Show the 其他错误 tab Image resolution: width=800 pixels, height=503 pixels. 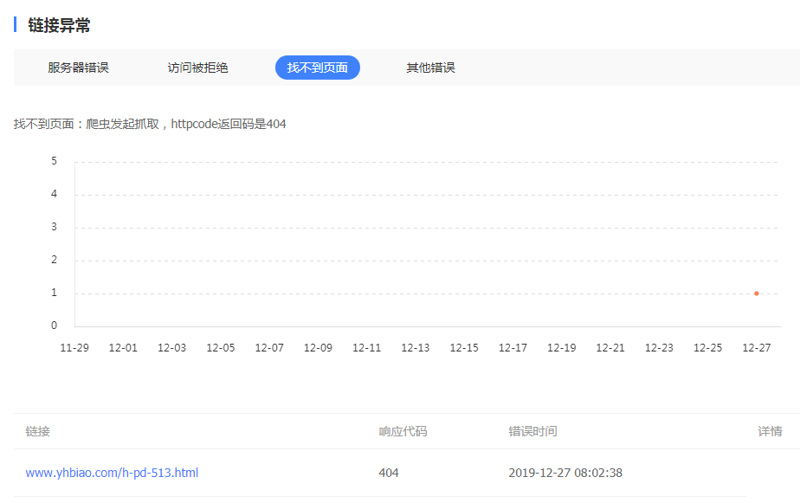tap(431, 68)
